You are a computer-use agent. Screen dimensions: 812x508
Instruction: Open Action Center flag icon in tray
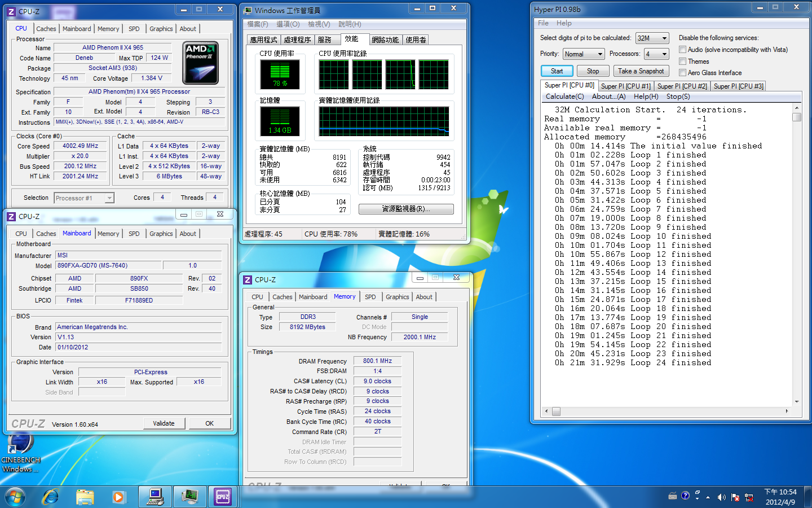(x=735, y=497)
